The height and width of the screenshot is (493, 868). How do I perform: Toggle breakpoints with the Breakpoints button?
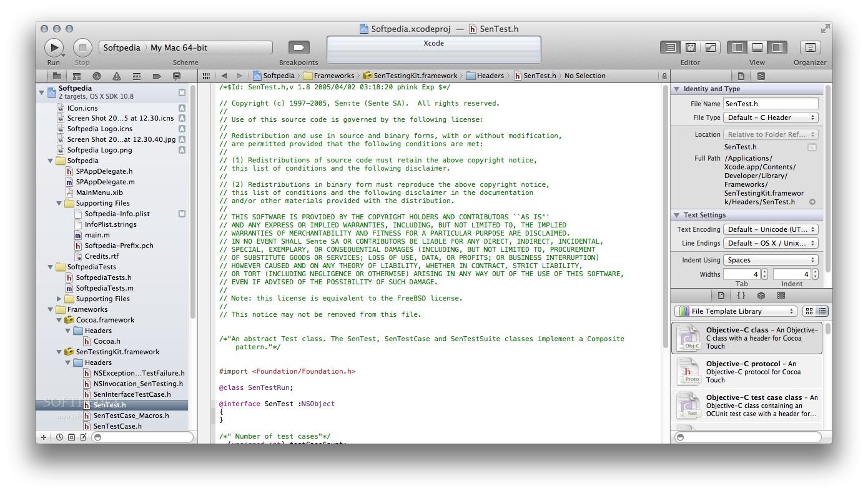(x=298, y=47)
